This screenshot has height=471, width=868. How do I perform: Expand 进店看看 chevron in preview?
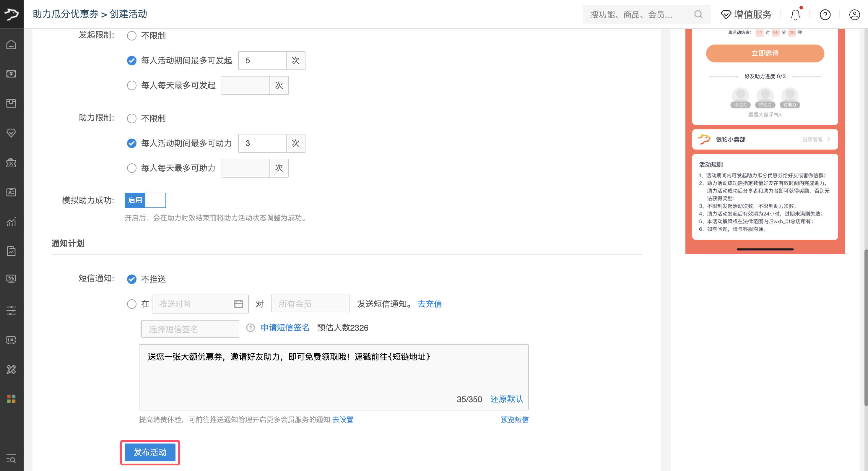click(x=829, y=139)
